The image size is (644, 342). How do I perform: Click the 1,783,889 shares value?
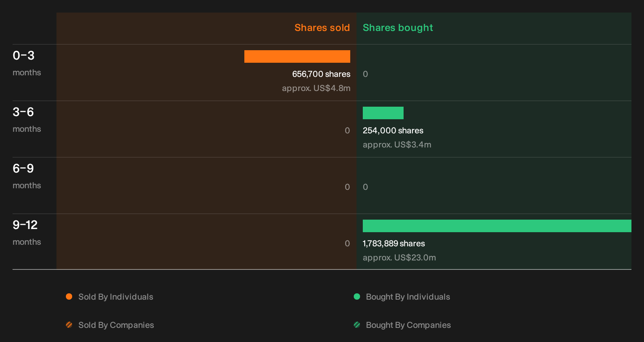point(394,244)
